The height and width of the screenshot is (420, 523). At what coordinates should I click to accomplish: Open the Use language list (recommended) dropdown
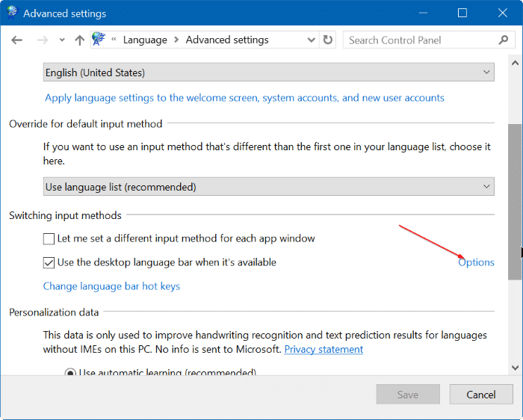268,187
